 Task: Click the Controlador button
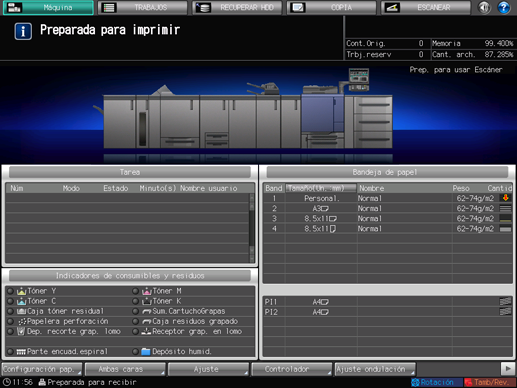tap(292, 369)
